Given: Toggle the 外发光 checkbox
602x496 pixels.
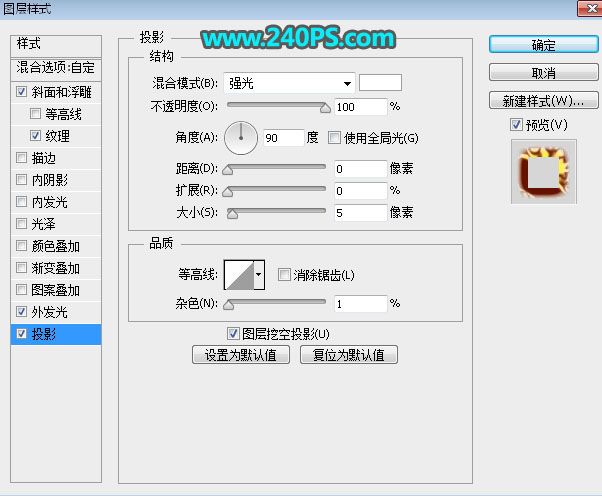Looking at the screenshot, I should [22, 312].
